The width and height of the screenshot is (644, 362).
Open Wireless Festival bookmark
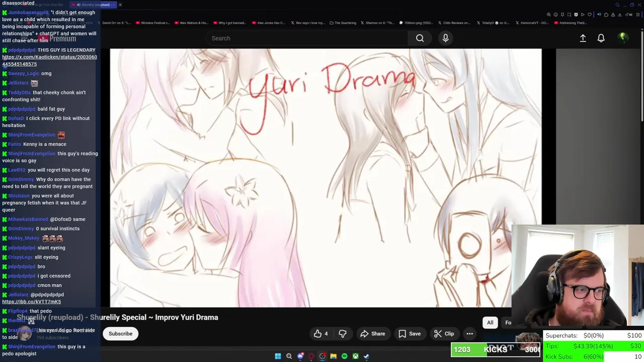152,23
